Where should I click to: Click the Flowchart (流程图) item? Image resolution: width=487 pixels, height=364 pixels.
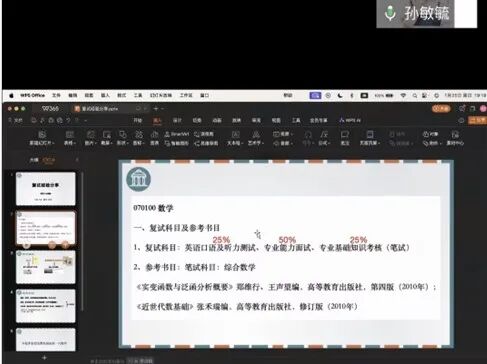tap(204, 134)
